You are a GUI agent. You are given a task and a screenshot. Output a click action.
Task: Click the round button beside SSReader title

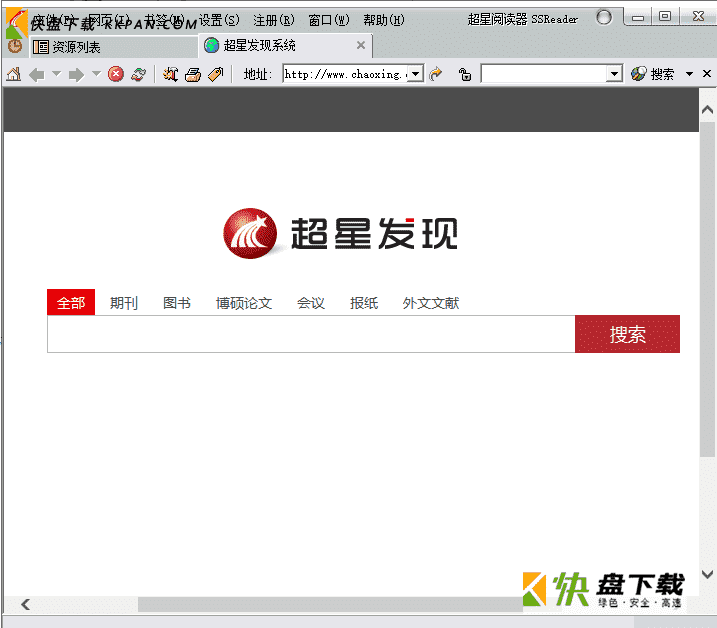604,18
